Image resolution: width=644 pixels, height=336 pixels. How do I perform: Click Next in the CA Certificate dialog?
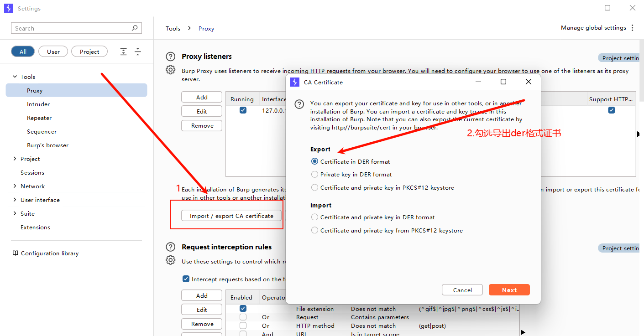pos(509,290)
